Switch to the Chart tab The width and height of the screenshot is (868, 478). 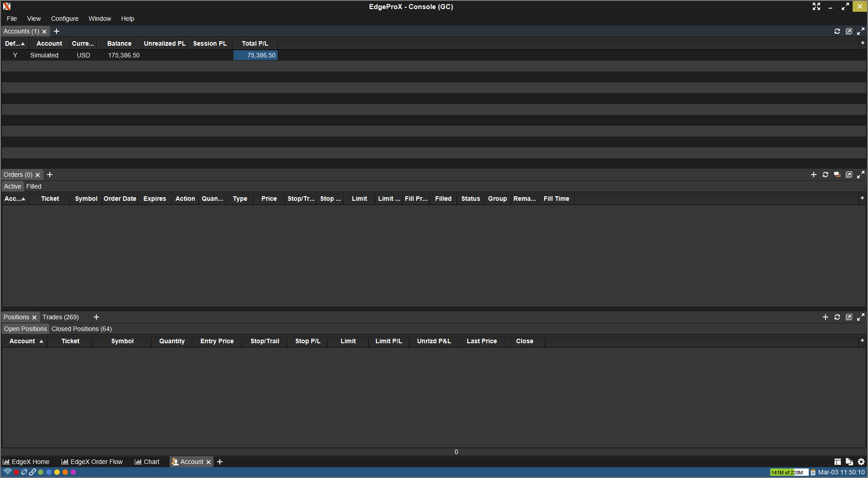tap(147, 462)
